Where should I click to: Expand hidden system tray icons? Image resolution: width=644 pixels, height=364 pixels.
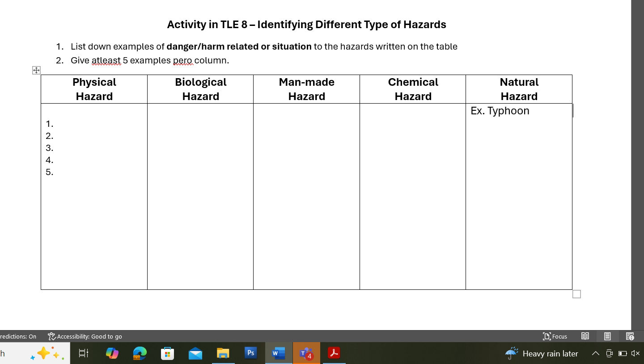pyautogui.click(x=596, y=353)
